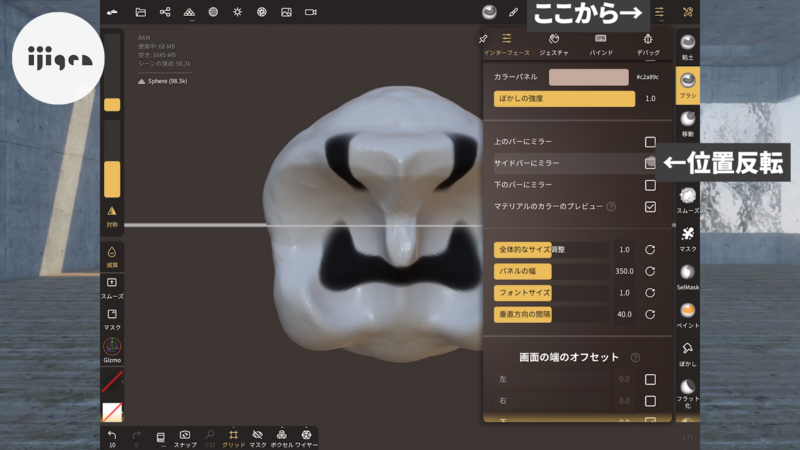Screen dimensions: 800x450
Task: Toggle ワイヤー wireframe display
Action: [306, 438]
